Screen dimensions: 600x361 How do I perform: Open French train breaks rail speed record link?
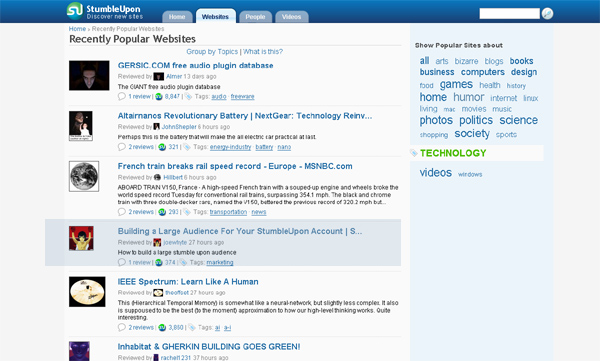[x=235, y=167]
